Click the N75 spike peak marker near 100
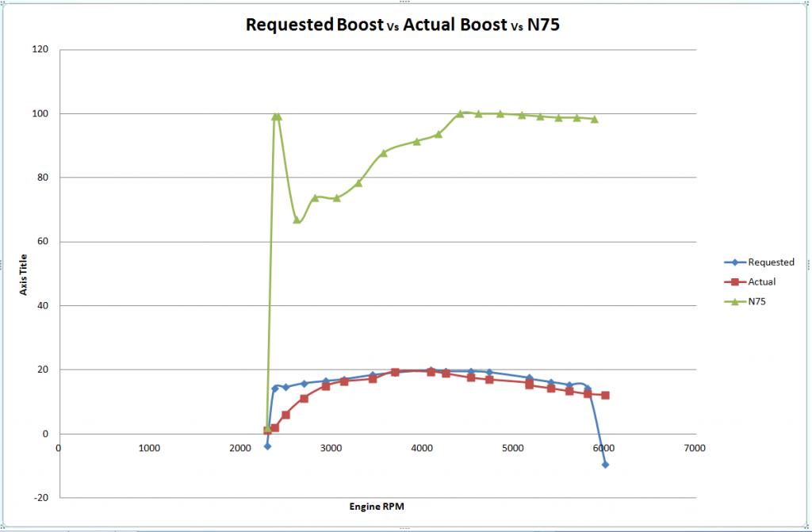 pos(276,117)
